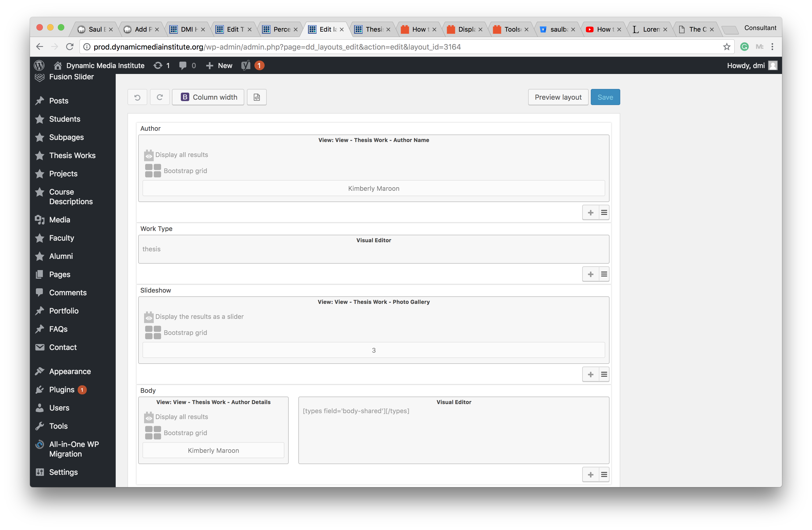
Task: Click the plus icon below Author section
Action: click(591, 212)
